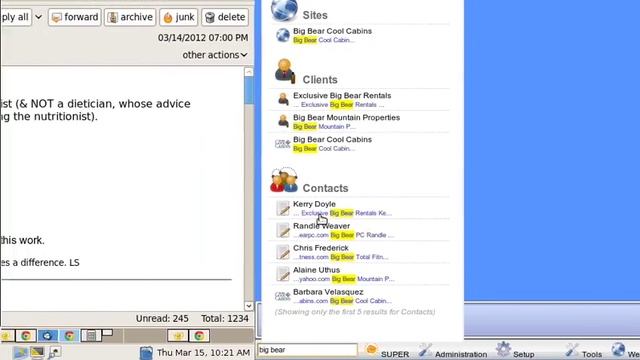Mark the email as junk

[179, 17]
